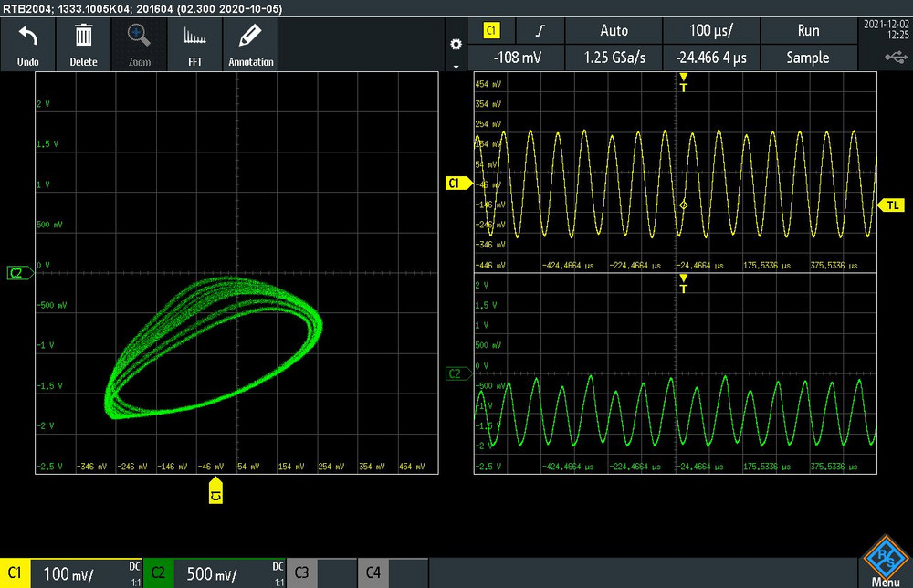Select the TL trigger level marker
The image size is (913, 588).
click(890, 205)
